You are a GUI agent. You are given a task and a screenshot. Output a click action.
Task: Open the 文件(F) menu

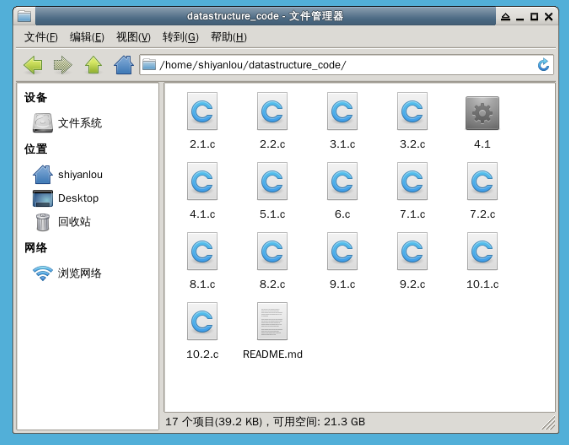tap(41, 37)
